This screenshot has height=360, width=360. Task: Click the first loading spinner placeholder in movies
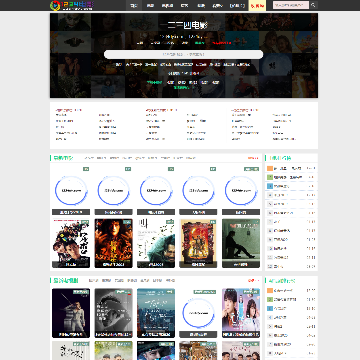point(71,191)
